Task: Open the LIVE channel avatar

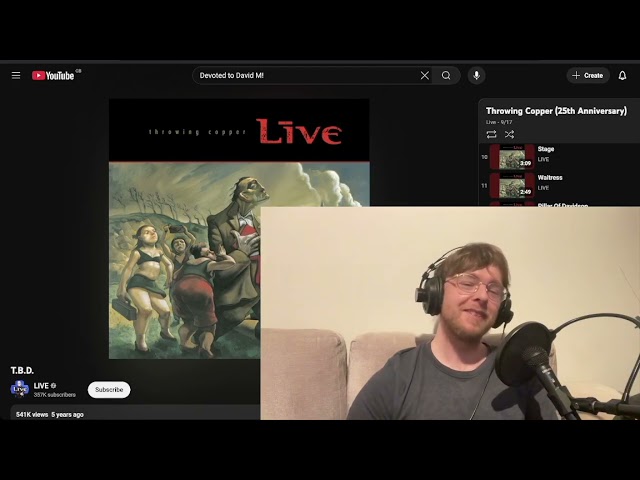Action: point(20,389)
